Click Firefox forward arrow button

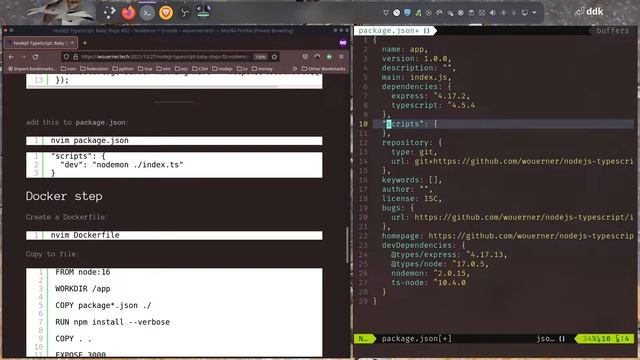point(23,57)
